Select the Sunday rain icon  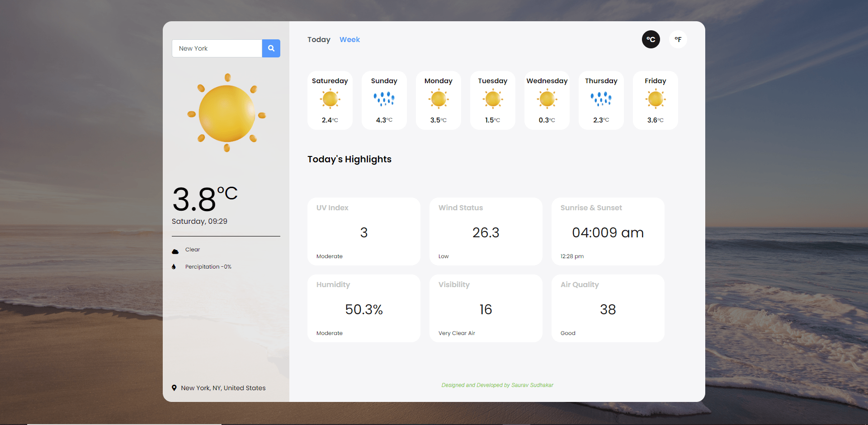384,99
